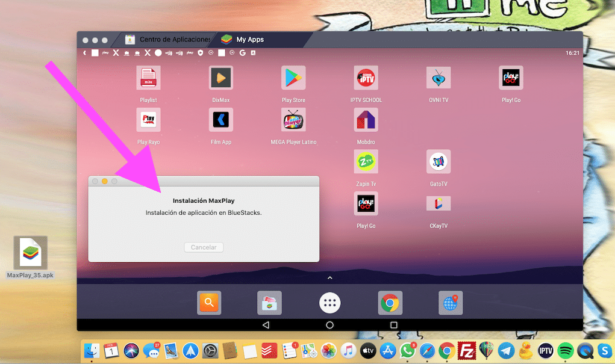Screen dimensions: 615x364
Task: Open the orange search tool in the dock
Action: coord(209,303)
